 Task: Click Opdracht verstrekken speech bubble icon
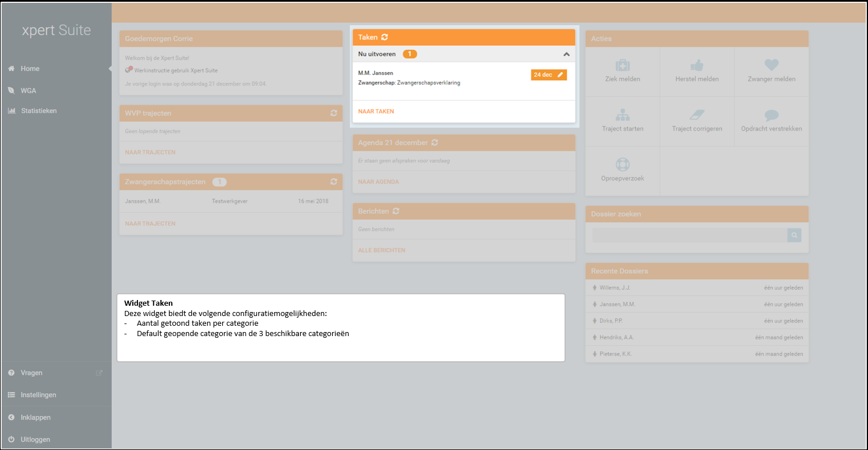coord(771,115)
